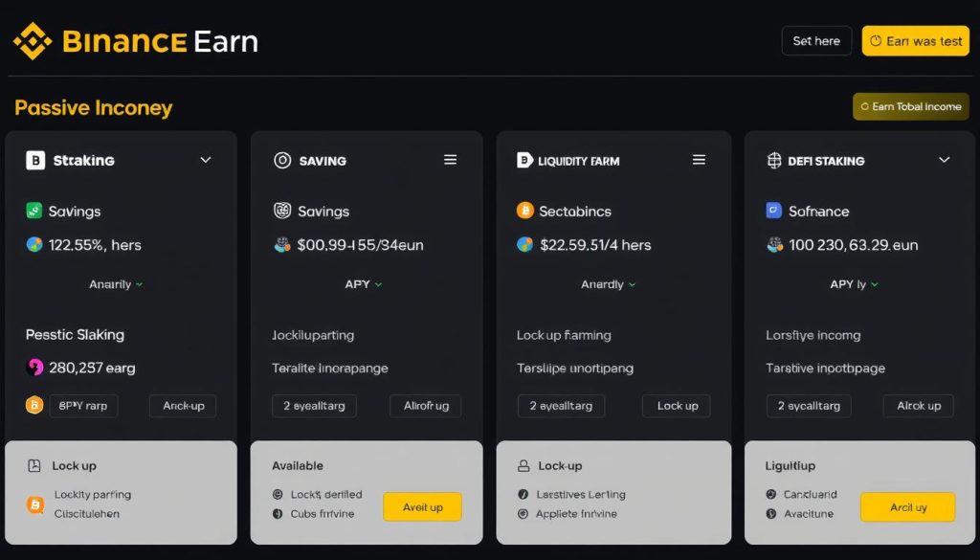Open APY ly dropdown in DeFi Staking card
Image resolution: width=980 pixels, height=560 pixels.
click(x=854, y=284)
